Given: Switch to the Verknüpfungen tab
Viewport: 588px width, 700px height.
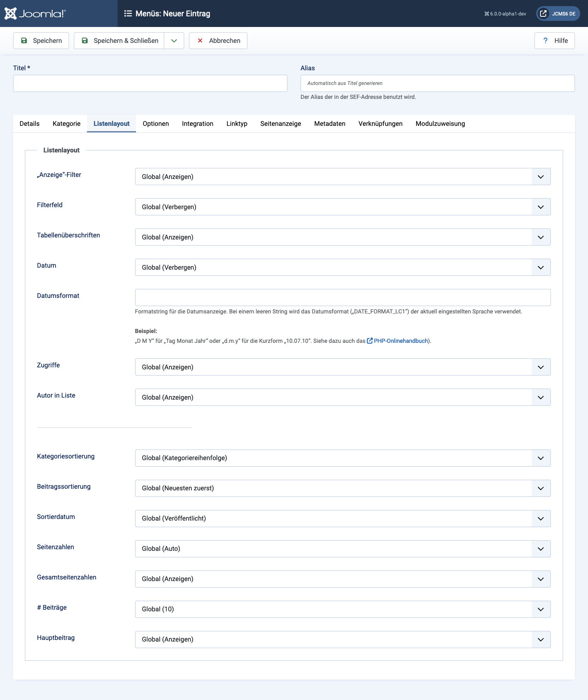Looking at the screenshot, I should (381, 123).
